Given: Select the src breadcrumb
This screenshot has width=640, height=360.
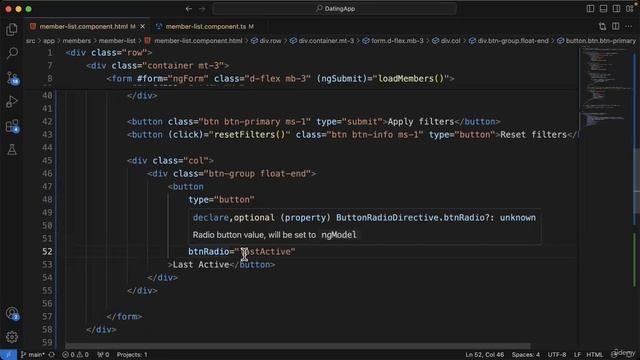Looking at the screenshot, I should click(x=31, y=40).
